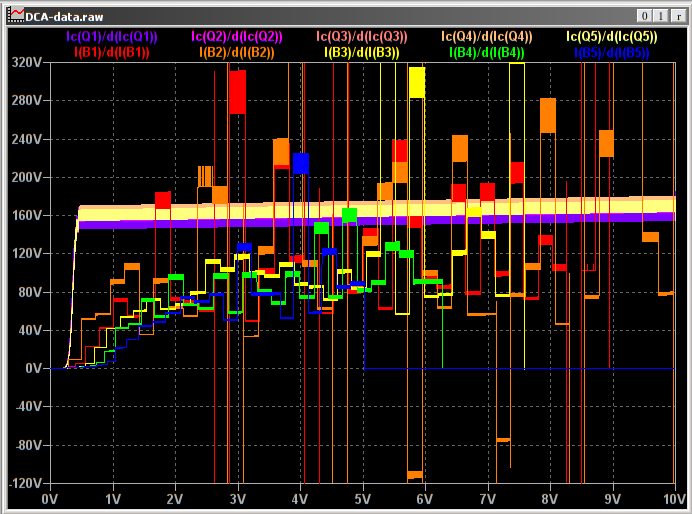Click the 40V vertical axis label
Screen dimensions: 692x514
[x=30, y=330]
